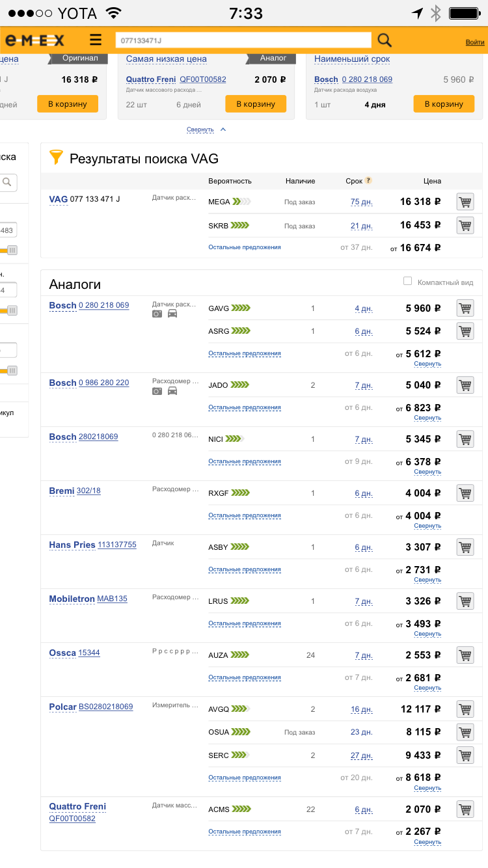Image resolution: width=488 pixels, height=868 pixels.
Task: Click Остальные предложения for Mobiletron MAB135
Action: pos(245,623)
